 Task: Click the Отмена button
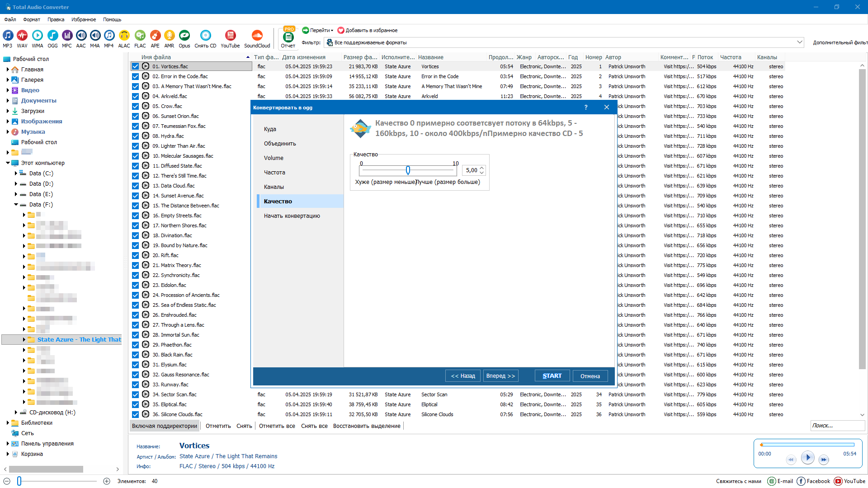[x=590, y=376]
